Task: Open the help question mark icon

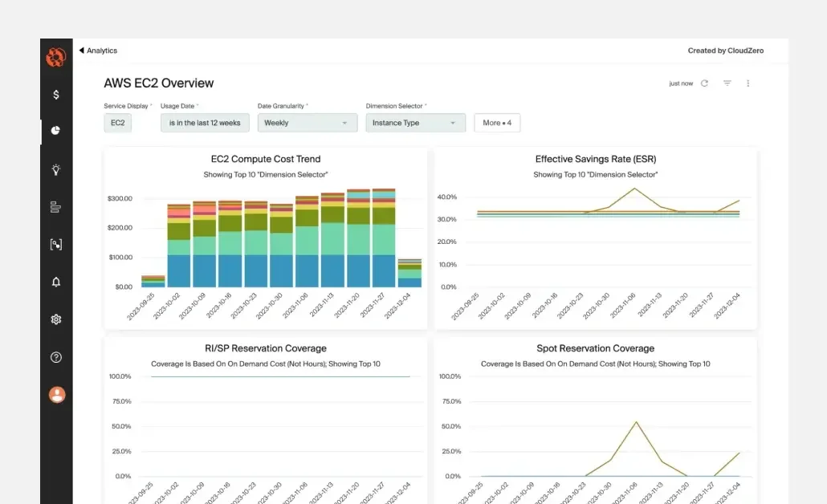Action: 55,356
